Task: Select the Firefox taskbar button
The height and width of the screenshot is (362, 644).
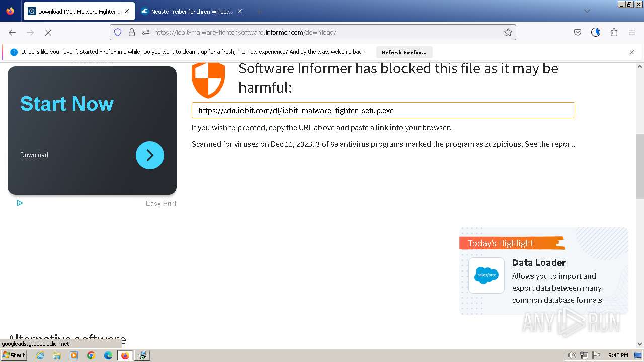Action: coord(125,355)
